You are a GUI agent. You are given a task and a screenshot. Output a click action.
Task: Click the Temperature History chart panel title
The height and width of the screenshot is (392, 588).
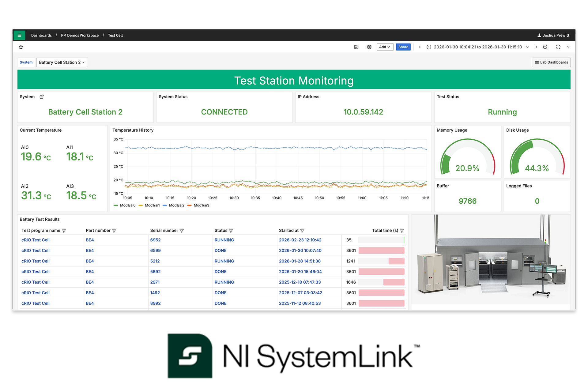133,130
